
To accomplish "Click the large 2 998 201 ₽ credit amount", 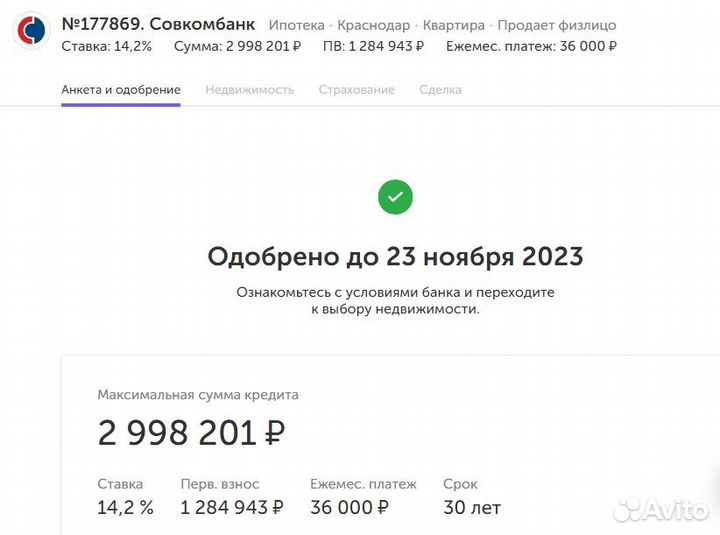I will 191,433.
